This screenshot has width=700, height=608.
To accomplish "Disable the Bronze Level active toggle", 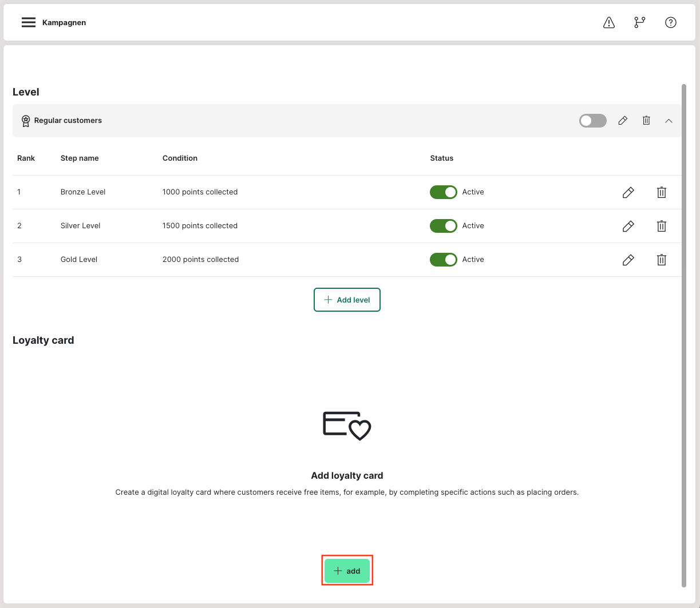I will click(444, 192).
